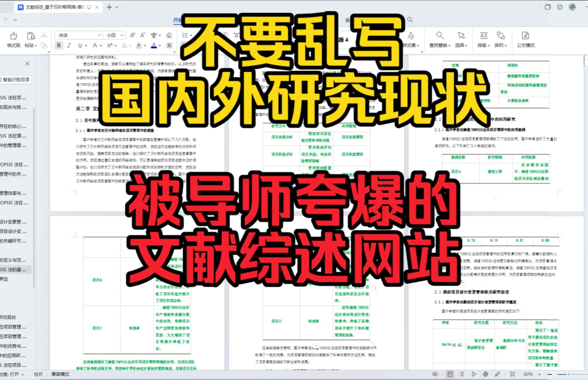Click the clear formatting eraser icon
The image size is (588, 380).
point(169,35)
